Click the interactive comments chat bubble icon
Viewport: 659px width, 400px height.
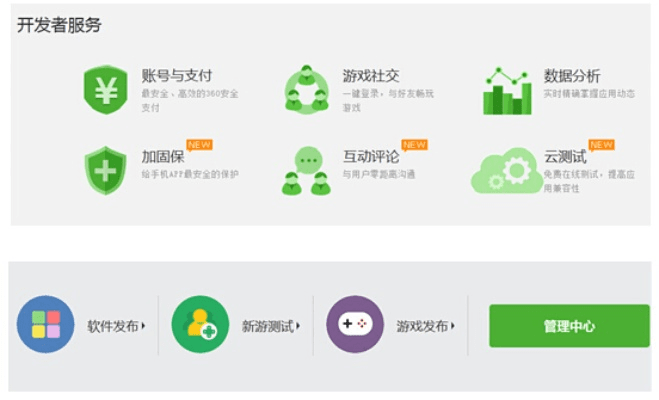(306, 169)
